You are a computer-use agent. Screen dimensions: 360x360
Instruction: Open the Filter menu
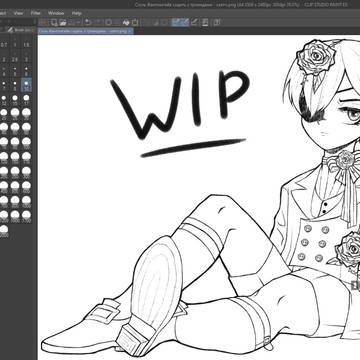pyautogui.click(x=35, y=13)
